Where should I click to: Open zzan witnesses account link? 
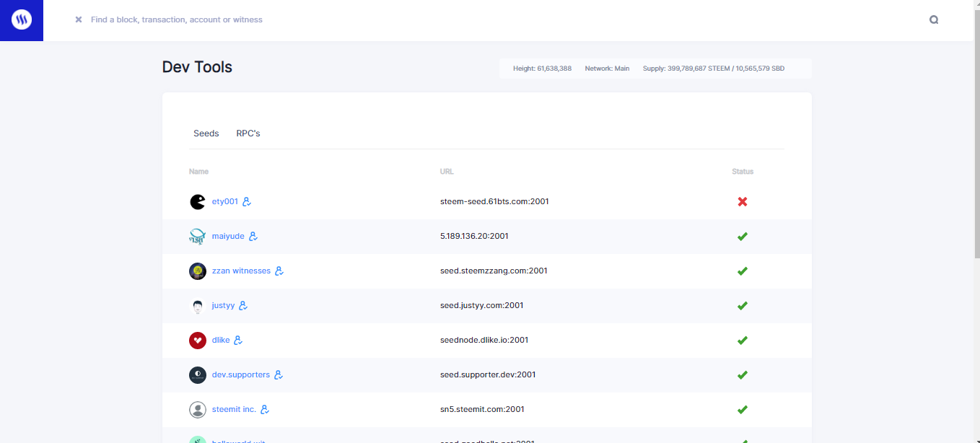click(241, 271)
